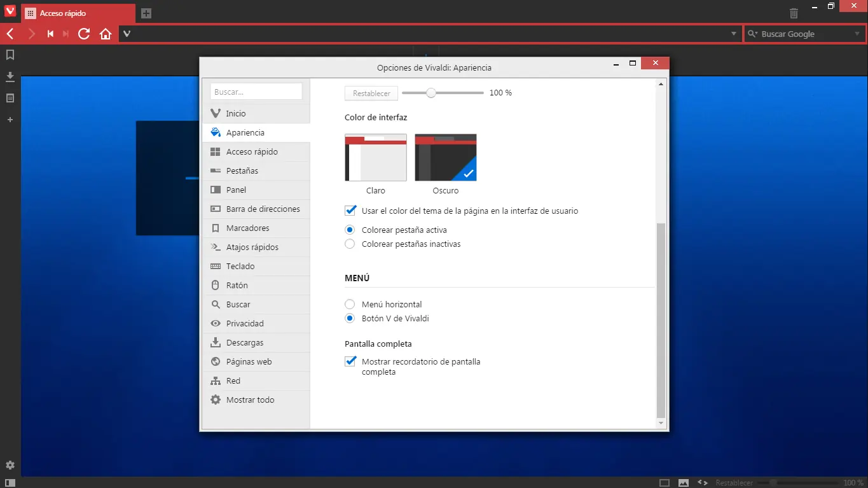Choose the Claro interface color thumbnail
868x488 pixels.
(376, 158)
